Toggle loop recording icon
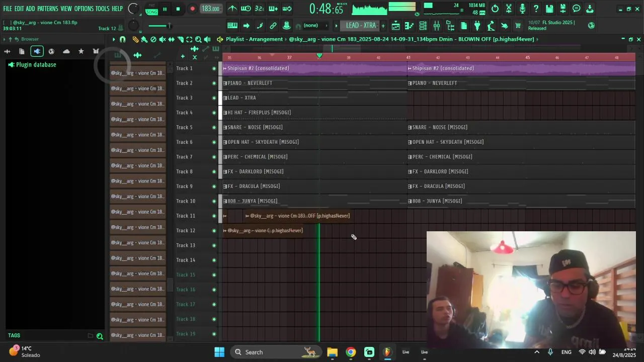644x362 pixels. coord(287,9)
